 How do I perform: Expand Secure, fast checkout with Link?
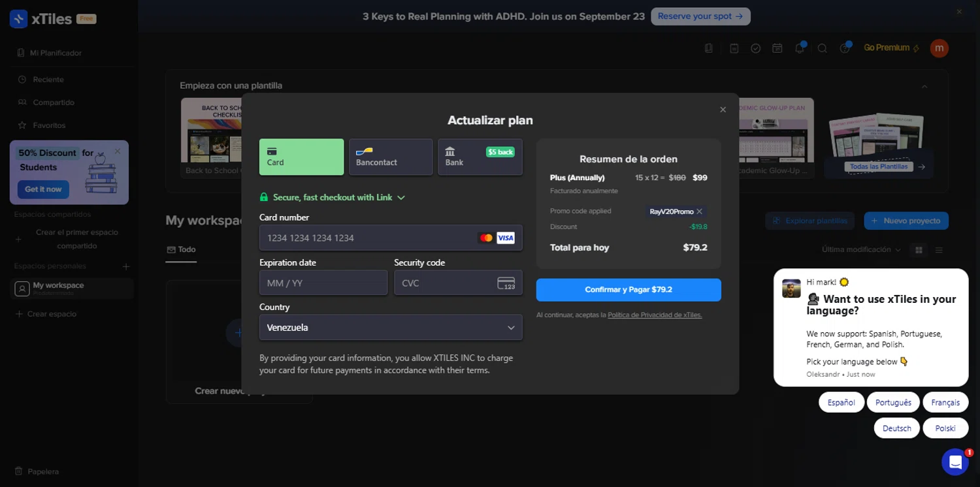(x=333, y=197)
